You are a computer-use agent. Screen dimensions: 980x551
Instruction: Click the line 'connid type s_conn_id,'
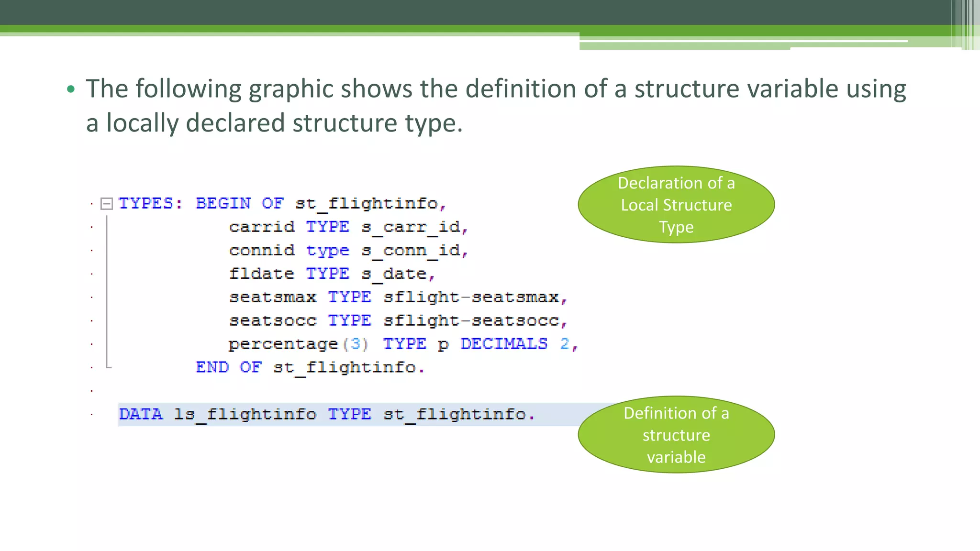coord(348,251)
